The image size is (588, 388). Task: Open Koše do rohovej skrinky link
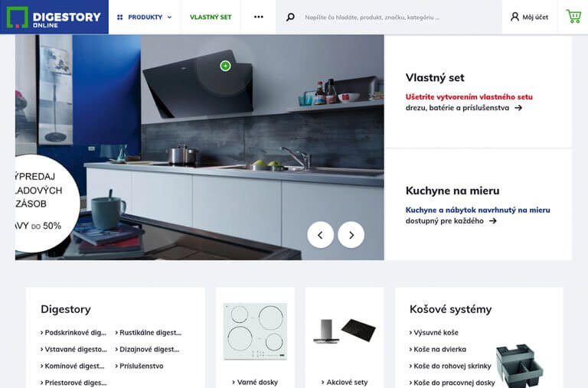(x=450, y=366)
